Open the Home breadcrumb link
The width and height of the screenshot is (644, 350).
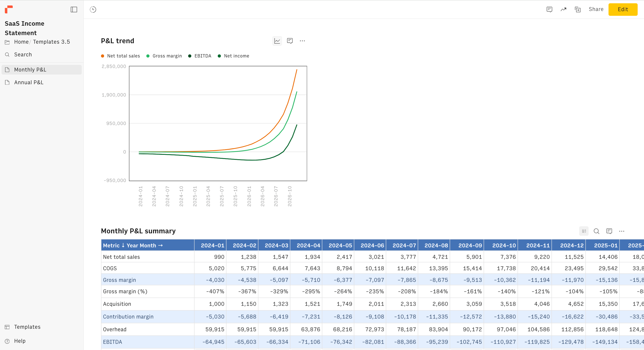click(21, 42)
